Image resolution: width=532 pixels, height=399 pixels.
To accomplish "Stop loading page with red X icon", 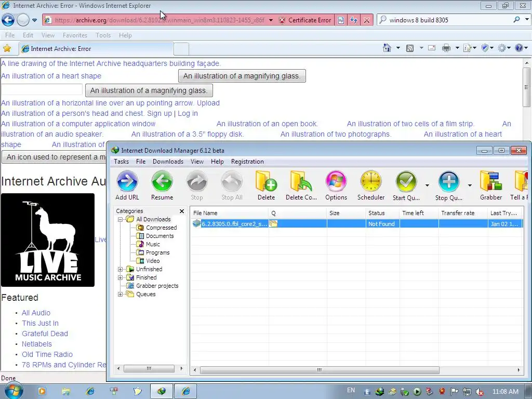I will point(367,20).
